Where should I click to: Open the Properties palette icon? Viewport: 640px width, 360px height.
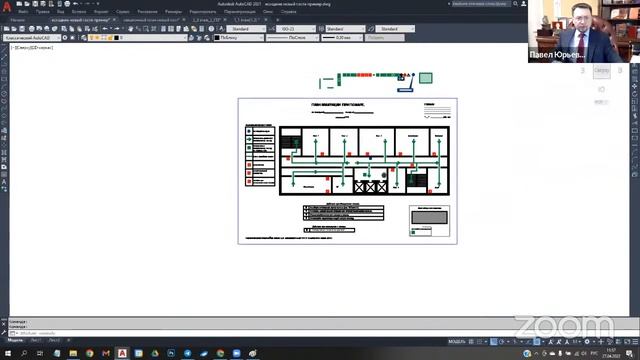163,29
